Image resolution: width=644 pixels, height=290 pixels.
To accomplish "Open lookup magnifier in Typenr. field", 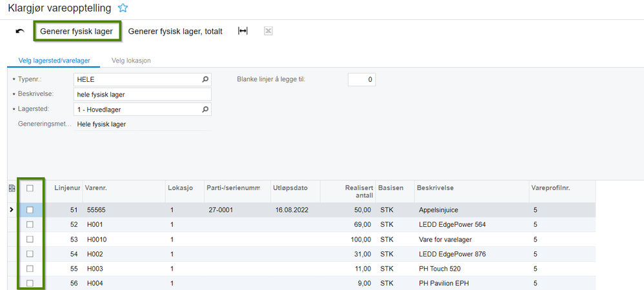I will point(205,79).
